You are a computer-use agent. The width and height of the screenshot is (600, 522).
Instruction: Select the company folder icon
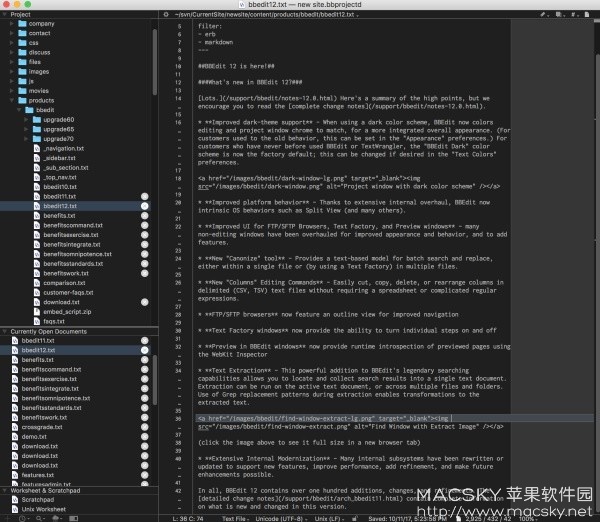(x=23, y=24)
